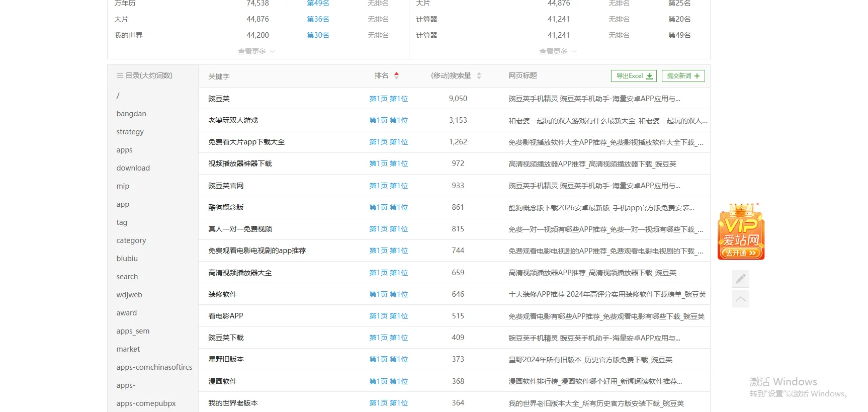
Task: Click the download icon on 导出Excel
Action: [x=649, y=76]
